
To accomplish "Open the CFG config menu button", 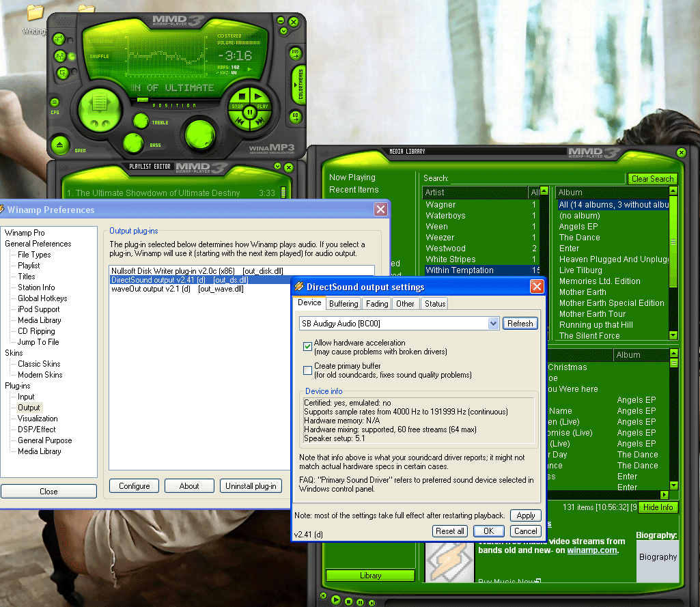I will pos(55,103).
